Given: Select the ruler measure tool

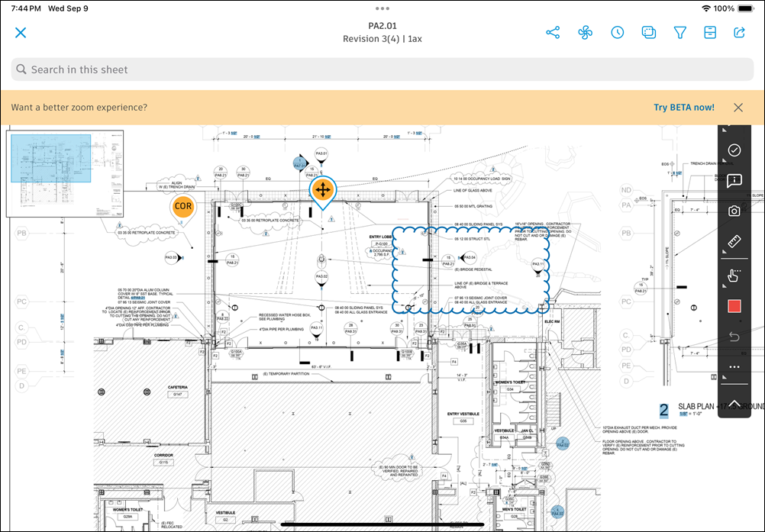Looking at the screenshot, I should (734, 241).
